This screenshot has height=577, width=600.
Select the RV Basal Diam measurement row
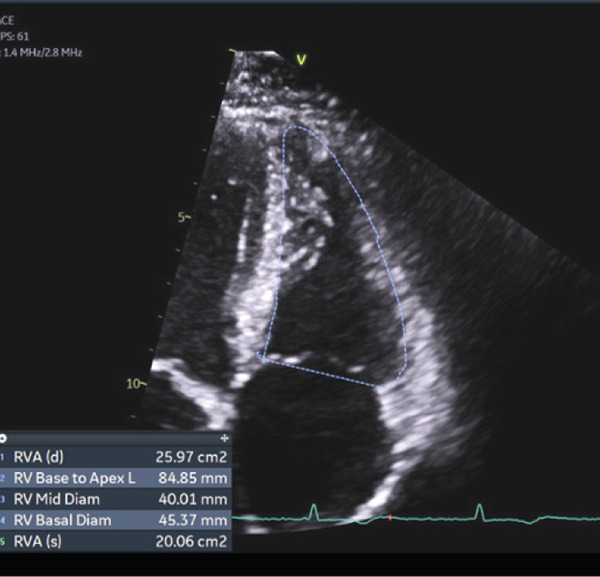(x=116, y=520)
